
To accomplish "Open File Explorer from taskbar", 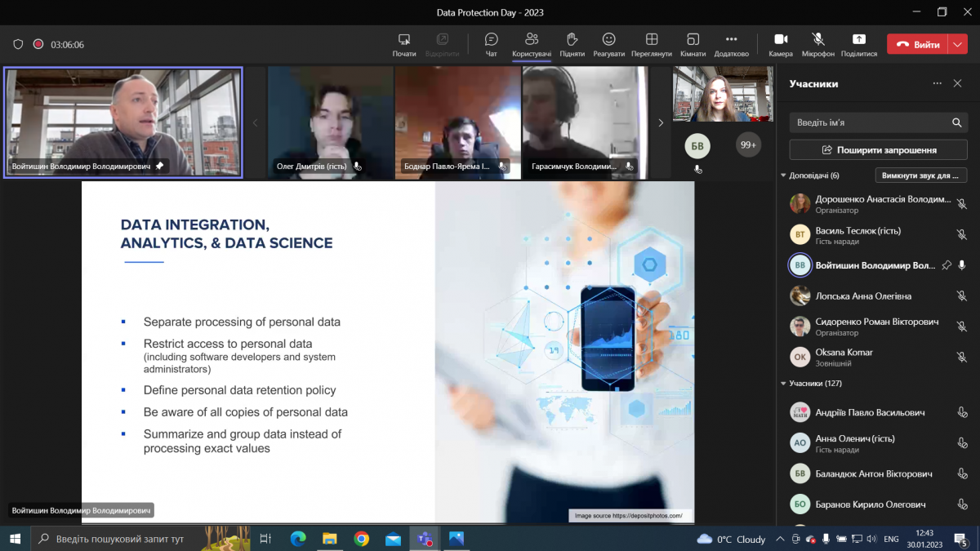I will (x=330, y=539).
